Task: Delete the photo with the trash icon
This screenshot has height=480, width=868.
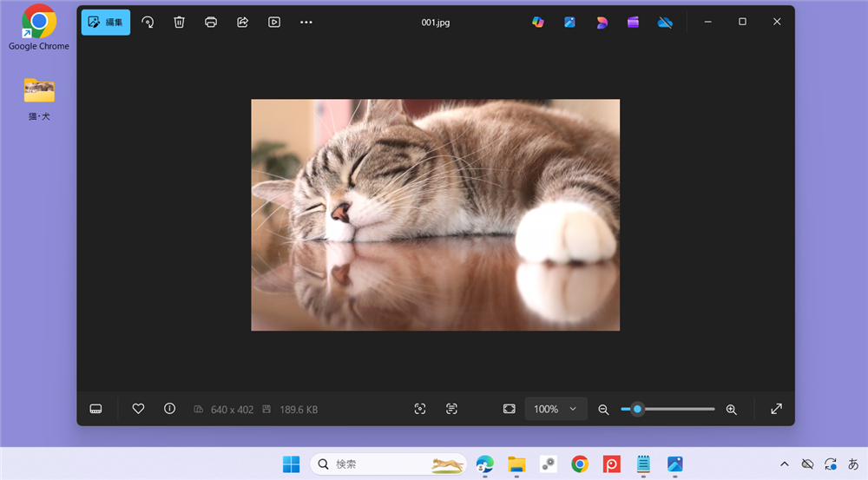Action: point(179,23)
